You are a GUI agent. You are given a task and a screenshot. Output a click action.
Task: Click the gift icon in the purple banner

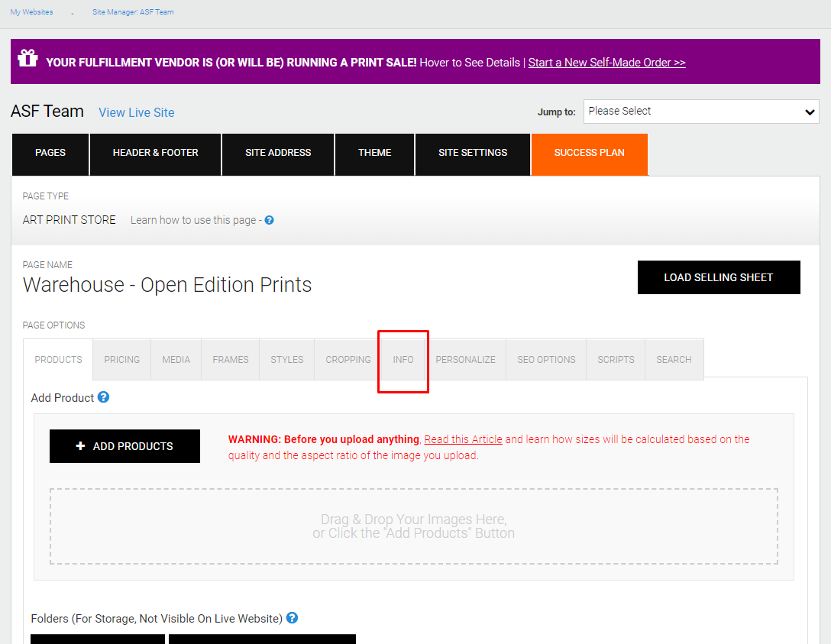(27, 58)
